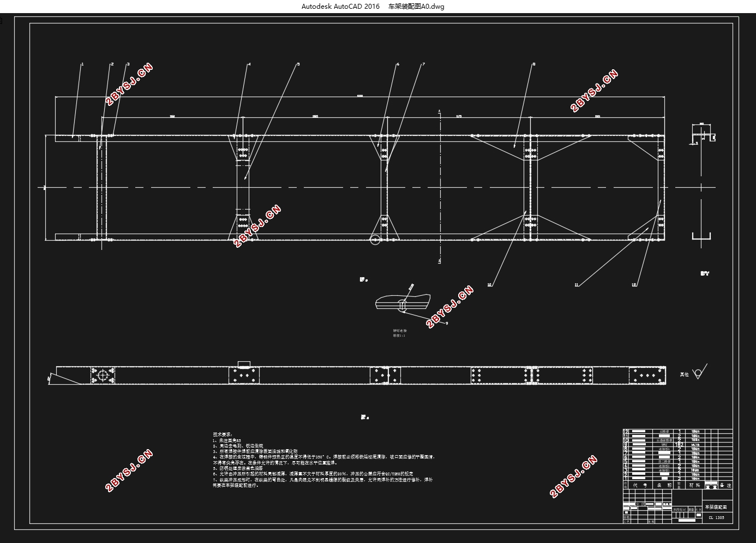Select balloon number 11 below the frame

click(576, 284)
